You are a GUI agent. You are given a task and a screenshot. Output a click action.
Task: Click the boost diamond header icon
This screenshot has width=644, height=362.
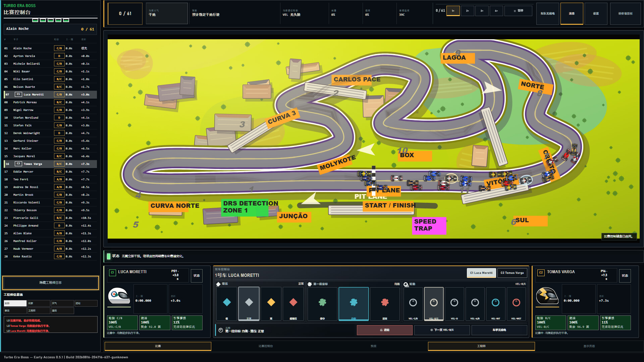pos(218,284)
